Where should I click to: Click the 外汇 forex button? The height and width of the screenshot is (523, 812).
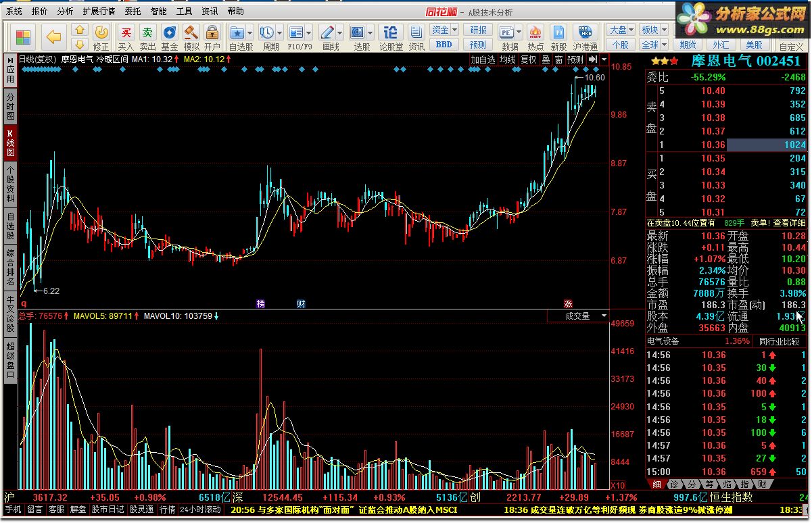pyautogui.click(x=721, y=45)
